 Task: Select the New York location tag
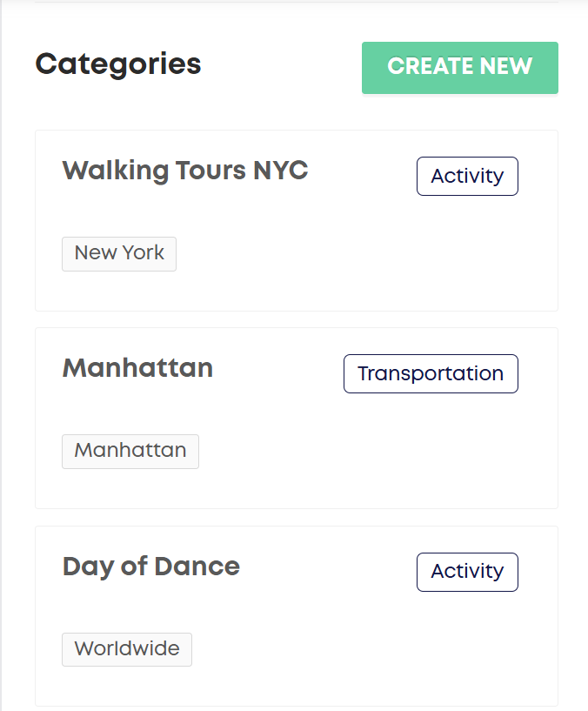119,253
